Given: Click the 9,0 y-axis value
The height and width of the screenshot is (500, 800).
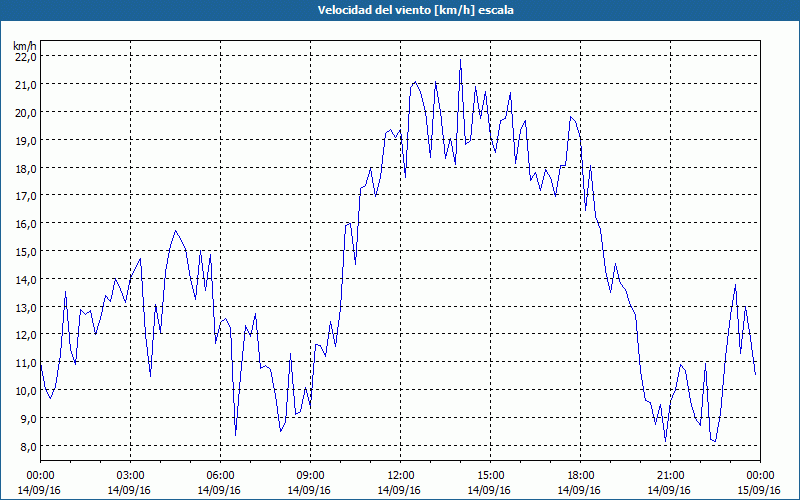Looking at the screenshot, I should click(x=27, y=419).
